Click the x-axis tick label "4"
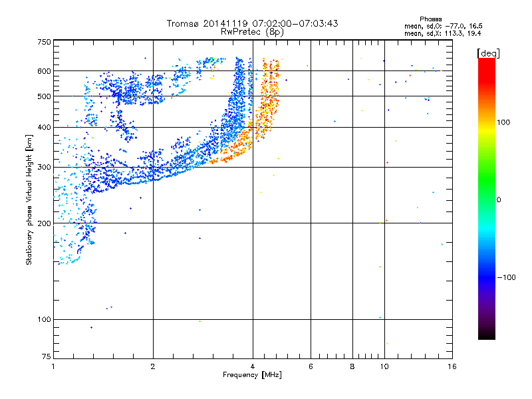 [253, 366]
